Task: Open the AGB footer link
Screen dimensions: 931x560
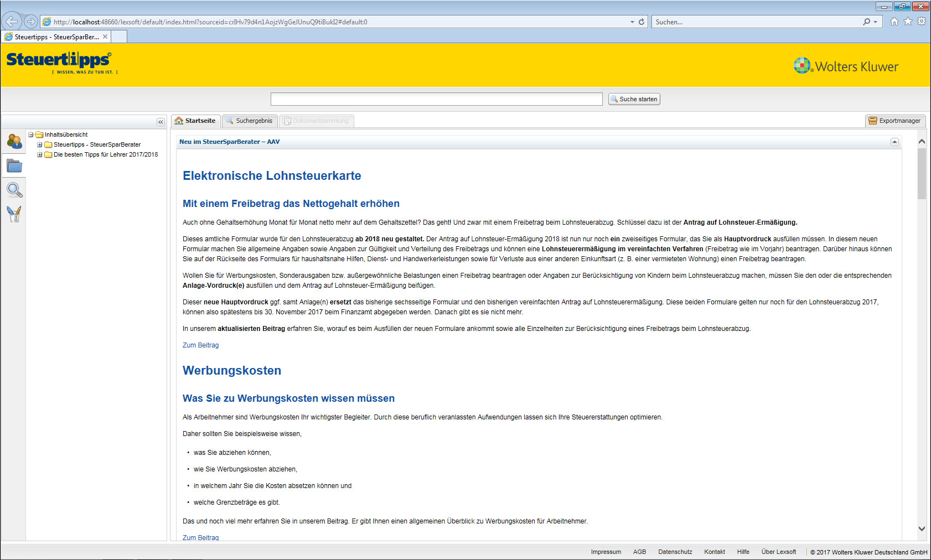Action: click(640, 552)
